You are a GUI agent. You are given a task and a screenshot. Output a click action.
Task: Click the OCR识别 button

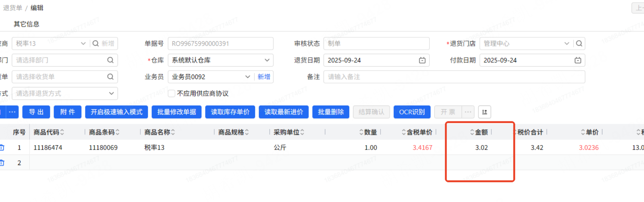pyautogui.click(x=412, y=112)
